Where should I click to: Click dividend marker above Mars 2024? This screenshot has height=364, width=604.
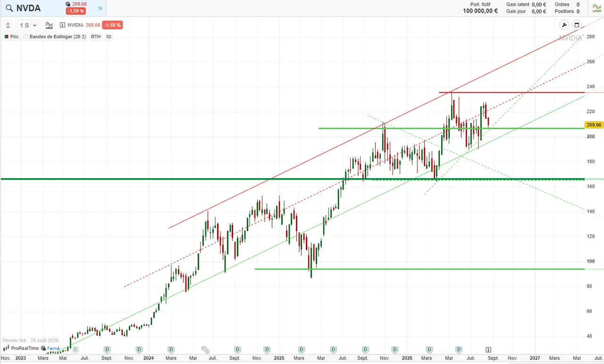[x=171, y=349]
